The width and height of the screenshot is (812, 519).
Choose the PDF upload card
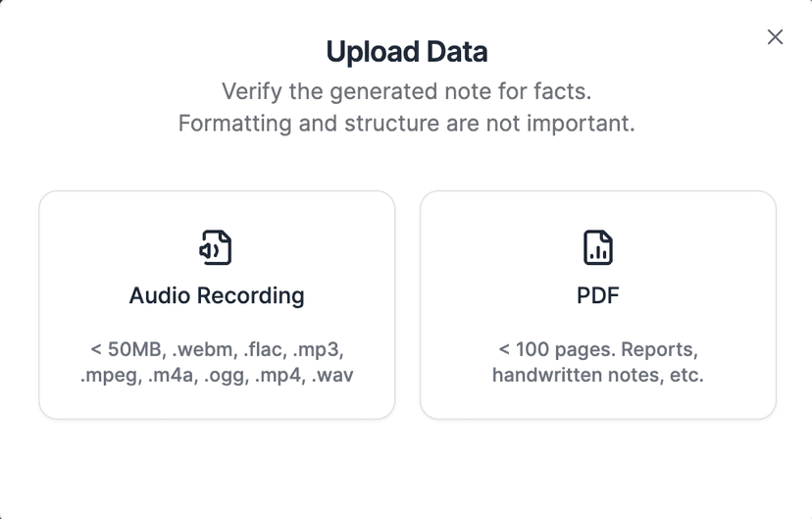click(x=598, y=305)
